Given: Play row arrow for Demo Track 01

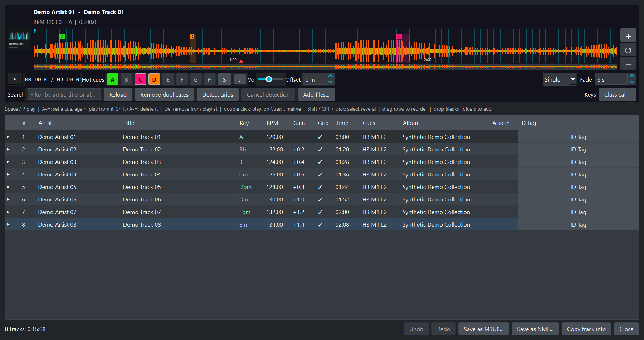Looking at the screenshot, I should click(8, 137).
